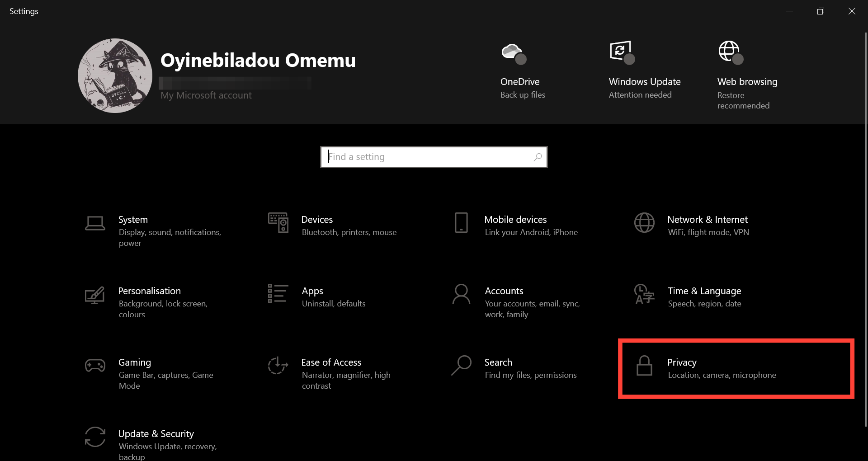Open the Mobile devices phone icon
The image size is (868, 461).
tap(461, 223)
